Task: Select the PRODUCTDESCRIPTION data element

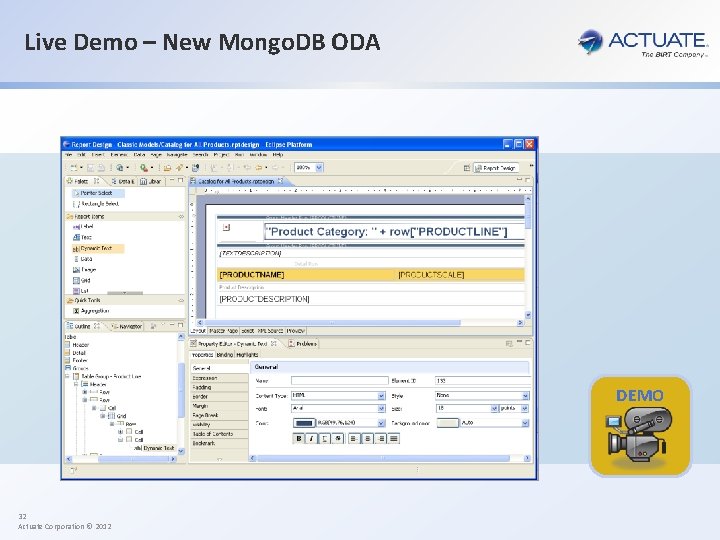Action: coord(264,299)
